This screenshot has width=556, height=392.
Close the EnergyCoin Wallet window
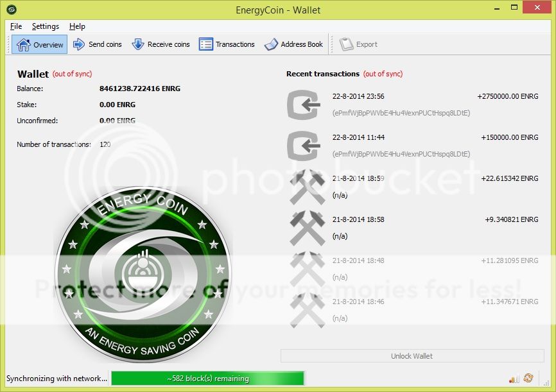pos(537,8)
